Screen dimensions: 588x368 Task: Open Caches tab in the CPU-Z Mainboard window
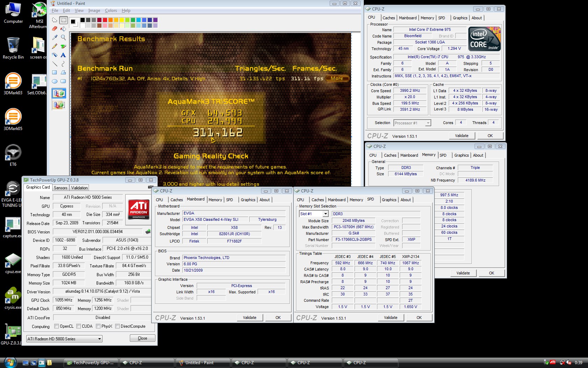pyautogui.click(x=177, y=200)
